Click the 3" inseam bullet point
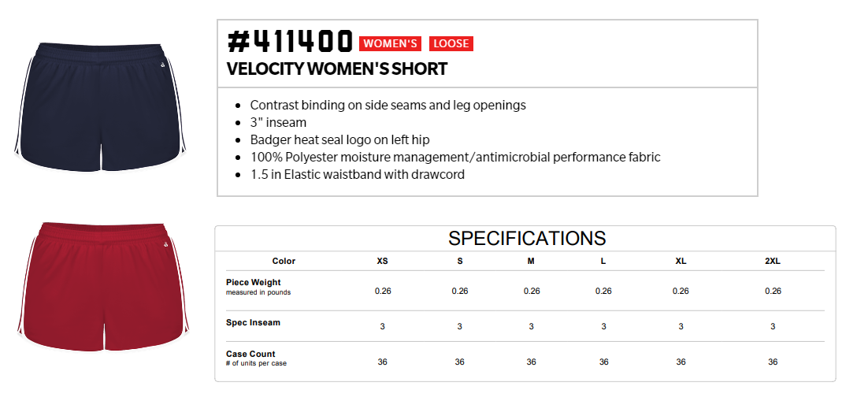This screenshot has width=868, height=401. tap(278, 122)
